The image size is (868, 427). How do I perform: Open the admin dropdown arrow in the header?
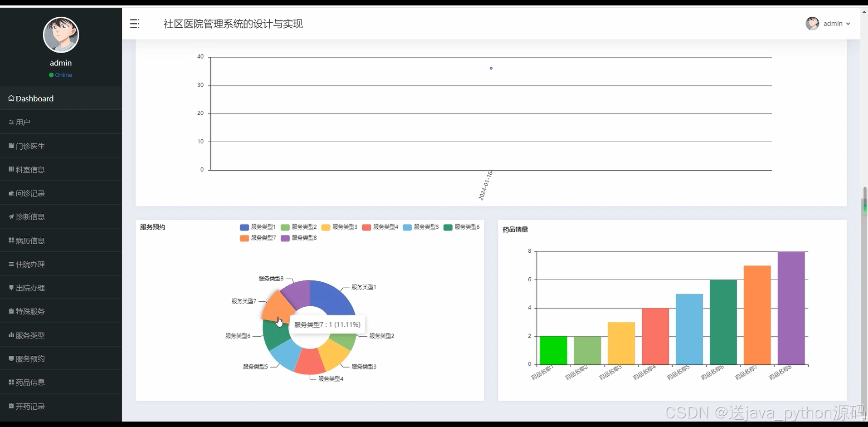click(848, 24)
